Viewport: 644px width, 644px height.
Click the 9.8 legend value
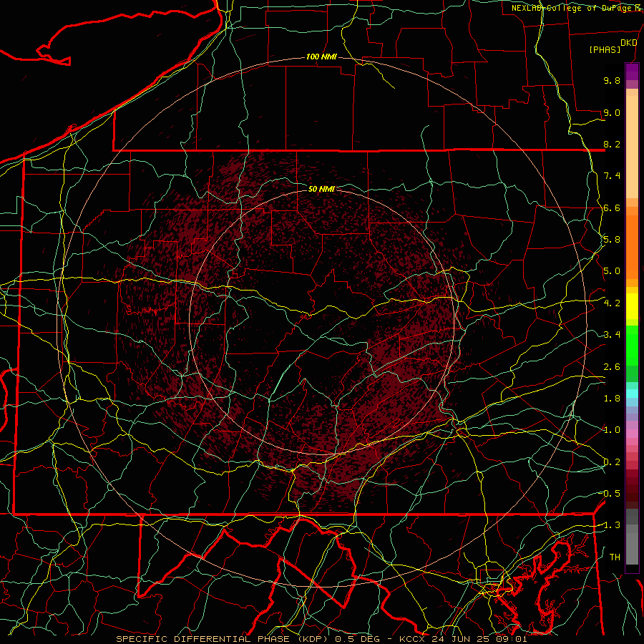(x=612, y=80)
